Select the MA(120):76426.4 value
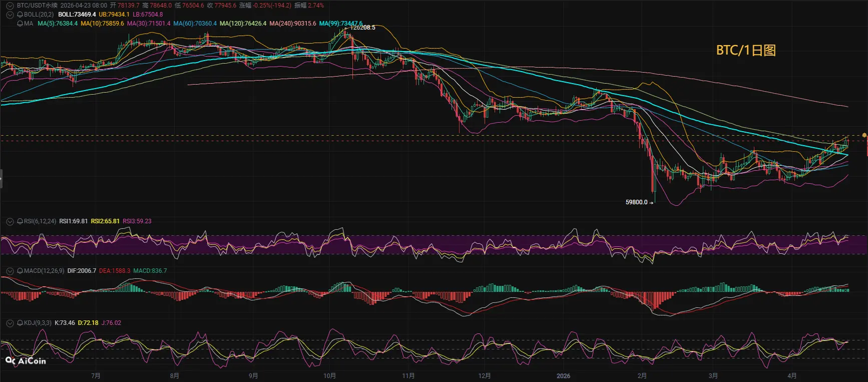868x382 pixels. pos(243,24)
